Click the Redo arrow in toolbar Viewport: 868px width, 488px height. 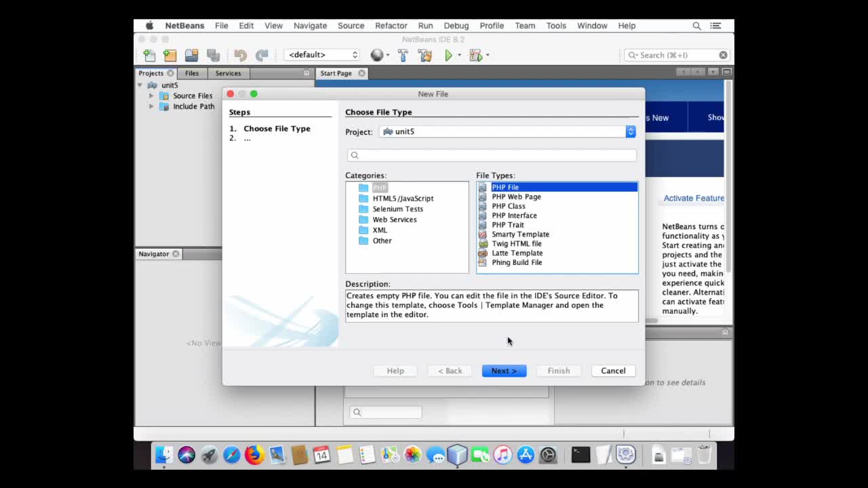pos(262,55)
